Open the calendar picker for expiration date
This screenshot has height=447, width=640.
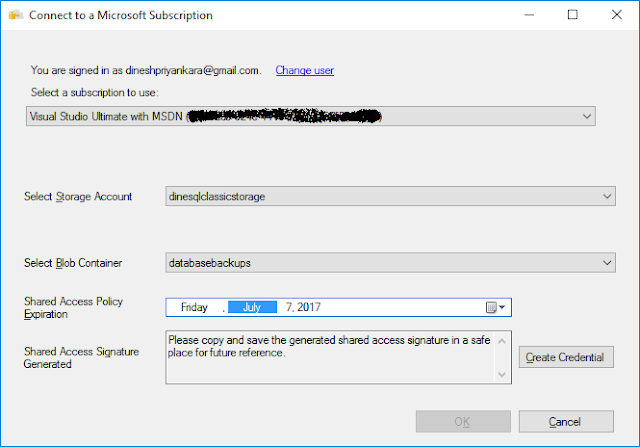(x=497, y=308)
